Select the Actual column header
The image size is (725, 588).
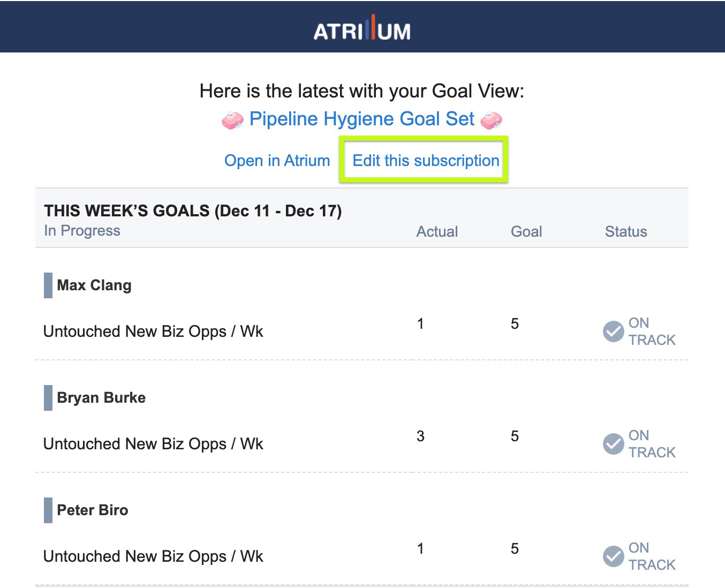437,231
